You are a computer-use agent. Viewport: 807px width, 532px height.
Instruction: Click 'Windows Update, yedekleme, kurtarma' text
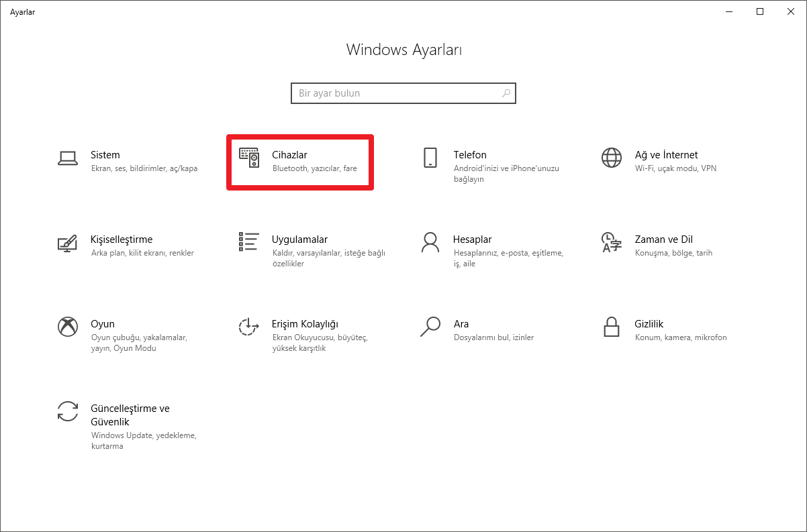(x=144, y=441)
